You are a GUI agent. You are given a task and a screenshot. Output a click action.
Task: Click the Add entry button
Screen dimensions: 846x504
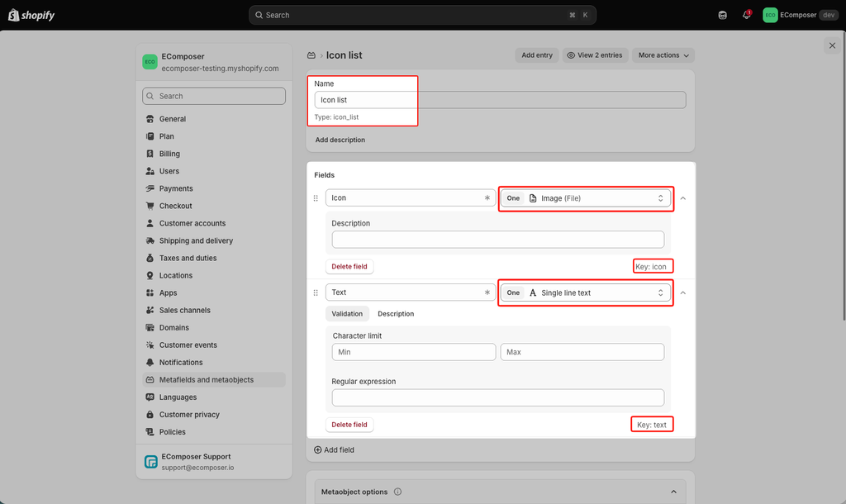537,55
